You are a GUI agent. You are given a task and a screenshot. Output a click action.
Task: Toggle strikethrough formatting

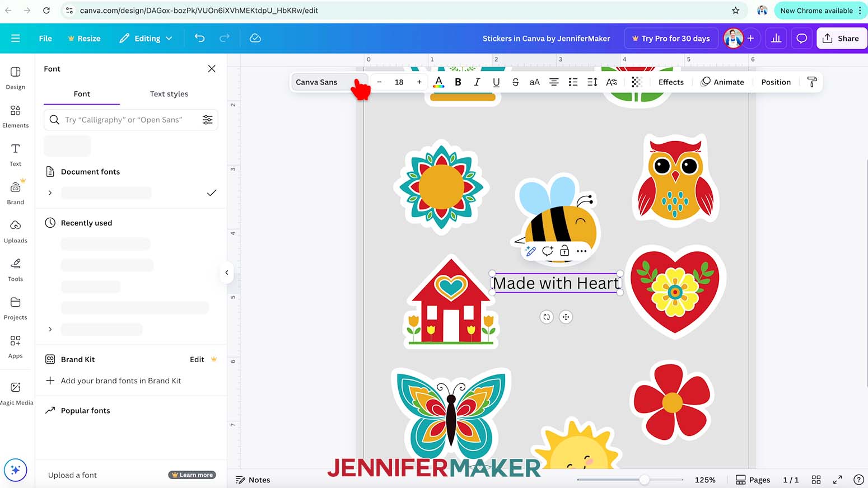pyautogui.click(x=515, y=82)
